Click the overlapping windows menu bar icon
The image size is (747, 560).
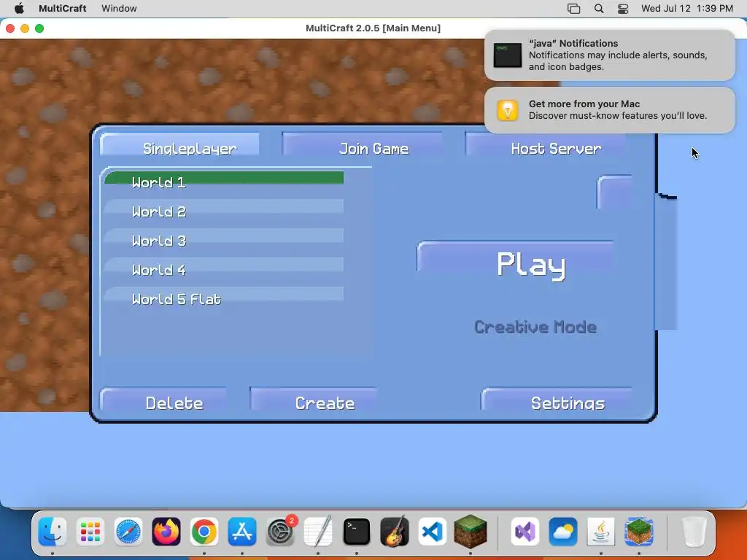pos(573,9)
